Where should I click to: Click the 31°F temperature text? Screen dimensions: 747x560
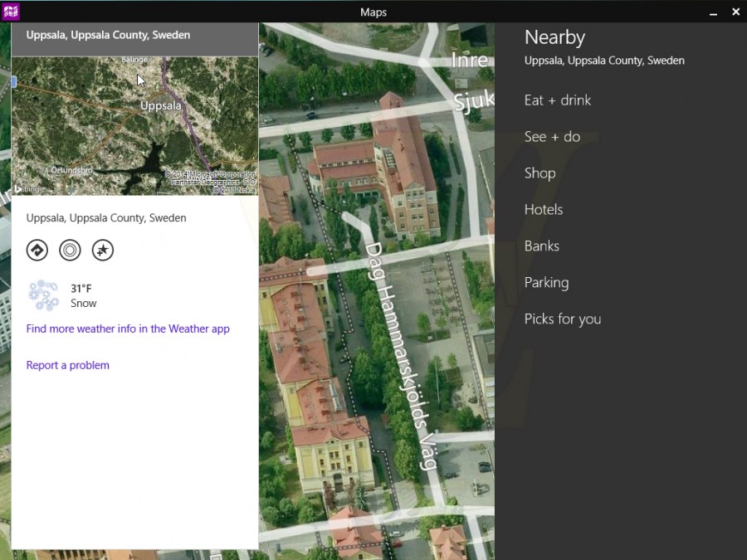point(81,289)
